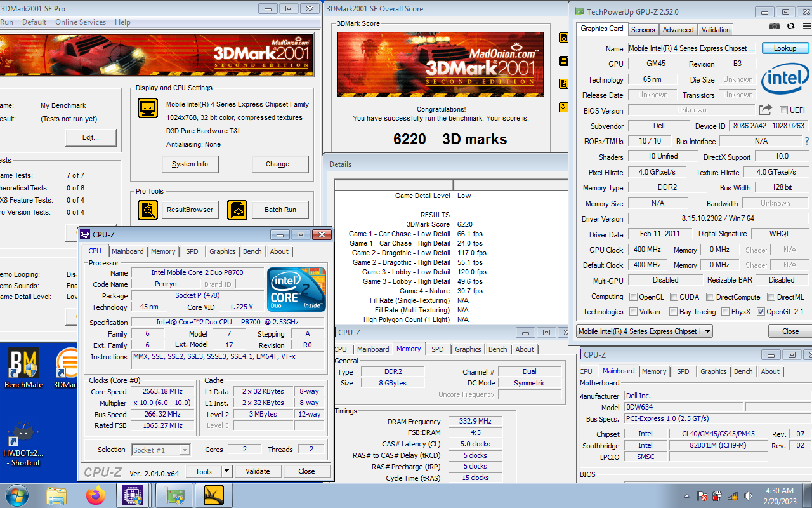This screenshot has width=812, height=508.
Task: Toggle the UEFI checkbox
Action: (x=783, y=110)
